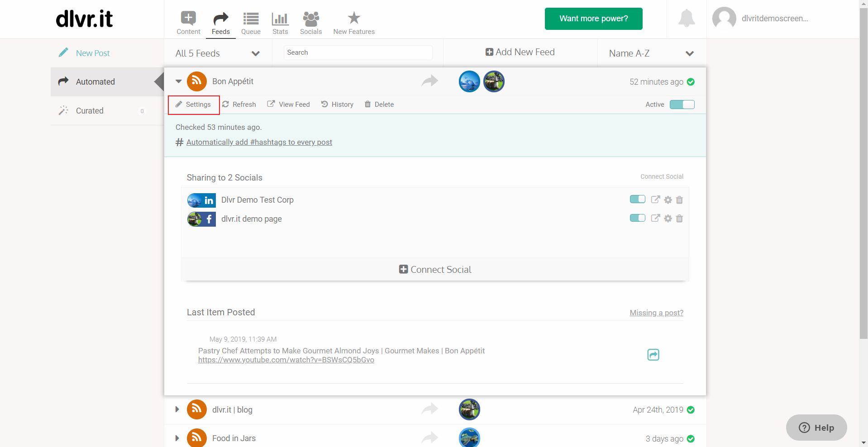Click Automatically add #hashtags to every post
868x447 pixels.
[x=259, y=142]
